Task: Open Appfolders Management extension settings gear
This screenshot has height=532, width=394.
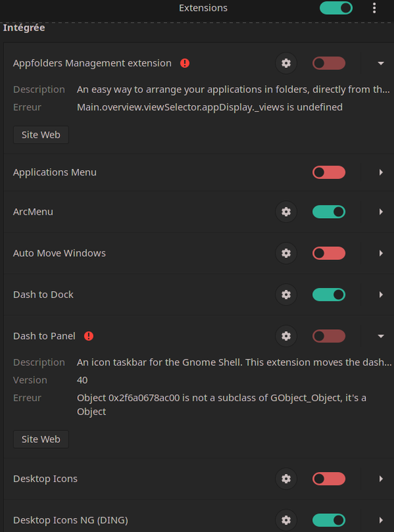Action: pos(286,63)
